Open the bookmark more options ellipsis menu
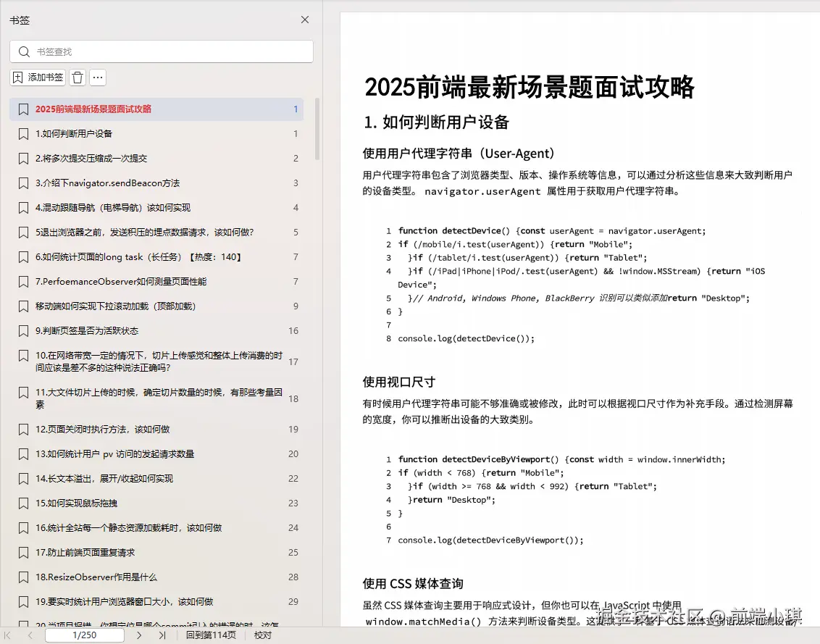 (x=97, y=78)
